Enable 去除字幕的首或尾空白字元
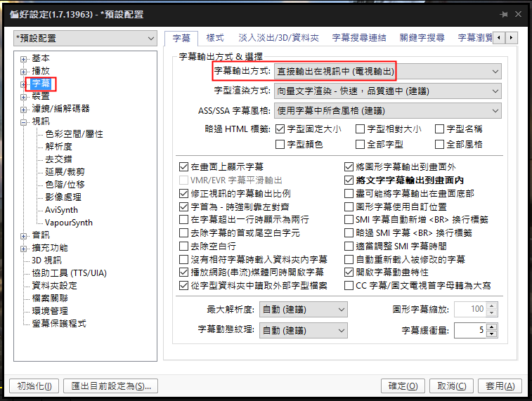 click(x=183, y=233)
